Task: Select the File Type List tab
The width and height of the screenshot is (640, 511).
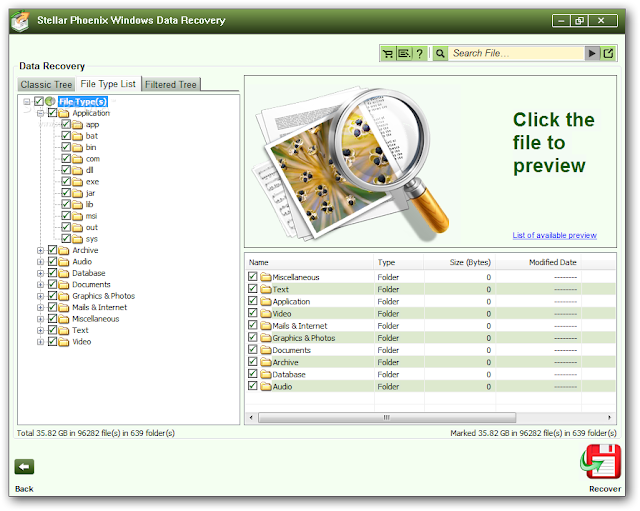Action: point(108,84)
